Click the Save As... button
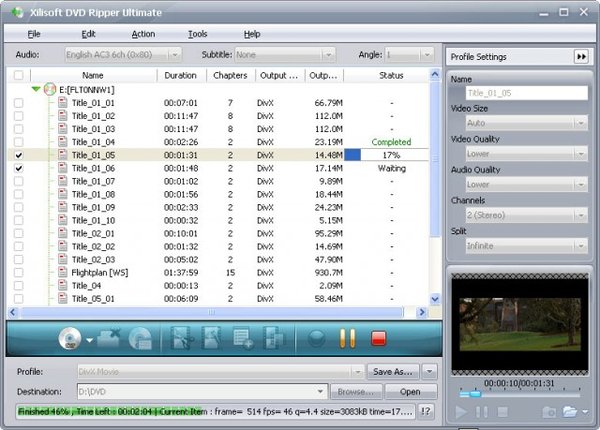600x430 pixels. click(394, 371)
